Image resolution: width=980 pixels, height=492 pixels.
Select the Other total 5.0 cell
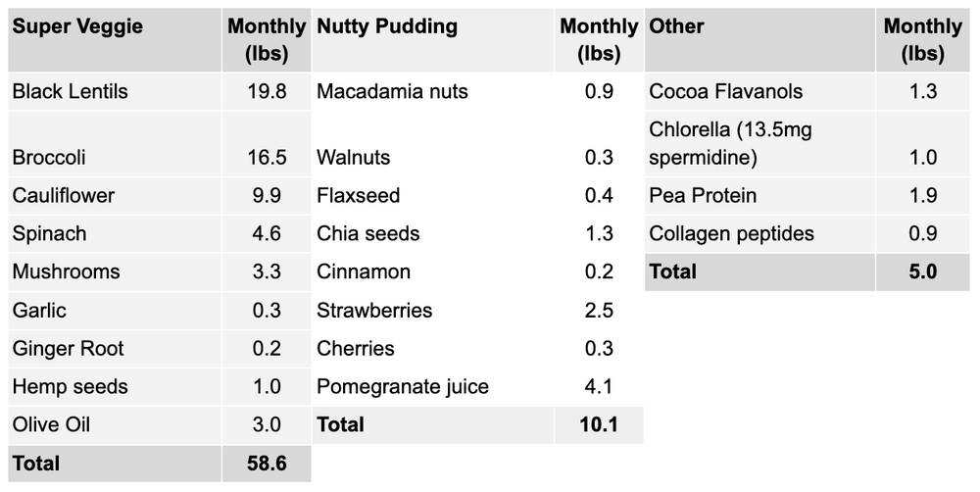pos(922,271)
